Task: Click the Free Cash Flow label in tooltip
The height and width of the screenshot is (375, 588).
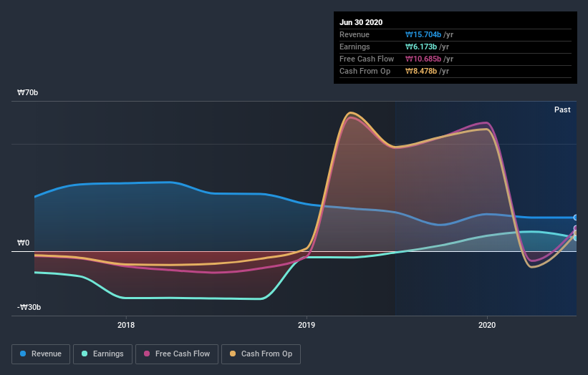Action: (367, 59)
